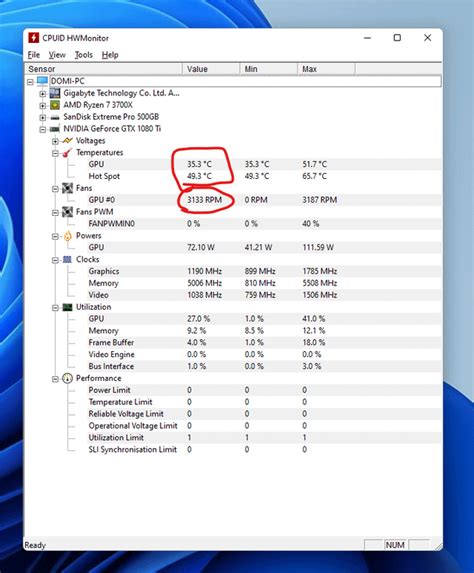
Task: Click the NVIDIA GeForce GTX 1080 Ti card icon
Action: [55, 129]
